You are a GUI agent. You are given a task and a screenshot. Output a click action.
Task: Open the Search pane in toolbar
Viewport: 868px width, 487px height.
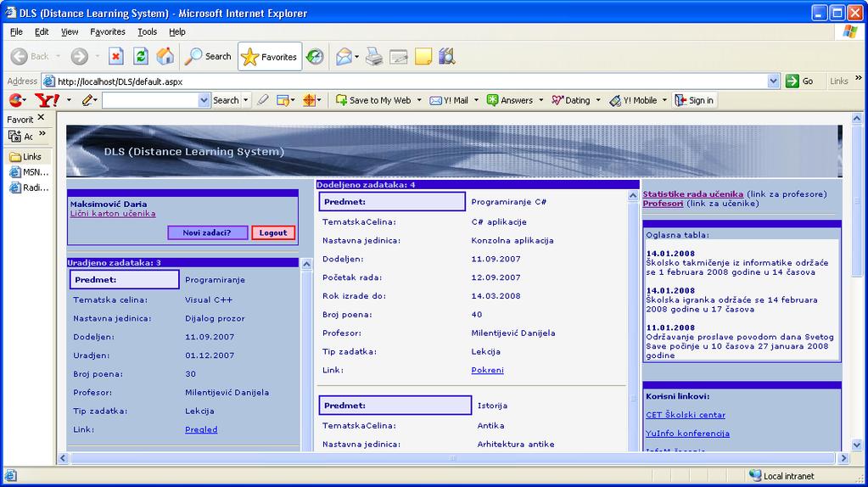[x=208, y=57]
